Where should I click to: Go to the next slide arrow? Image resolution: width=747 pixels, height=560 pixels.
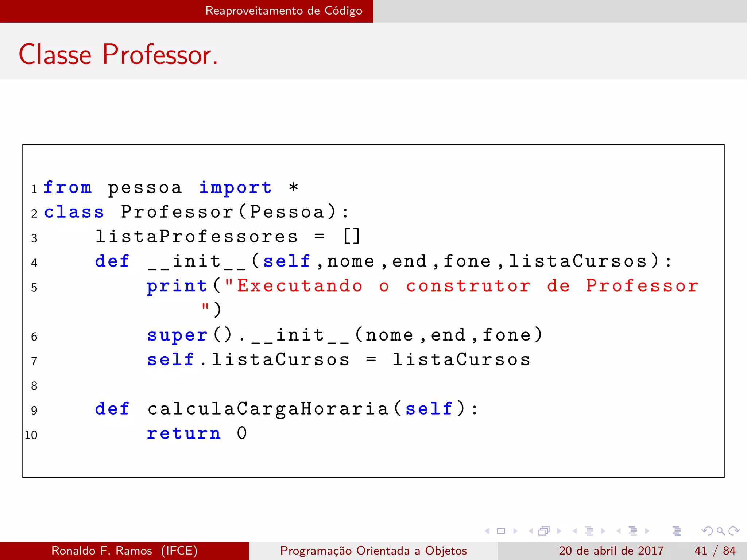[515, 531]
